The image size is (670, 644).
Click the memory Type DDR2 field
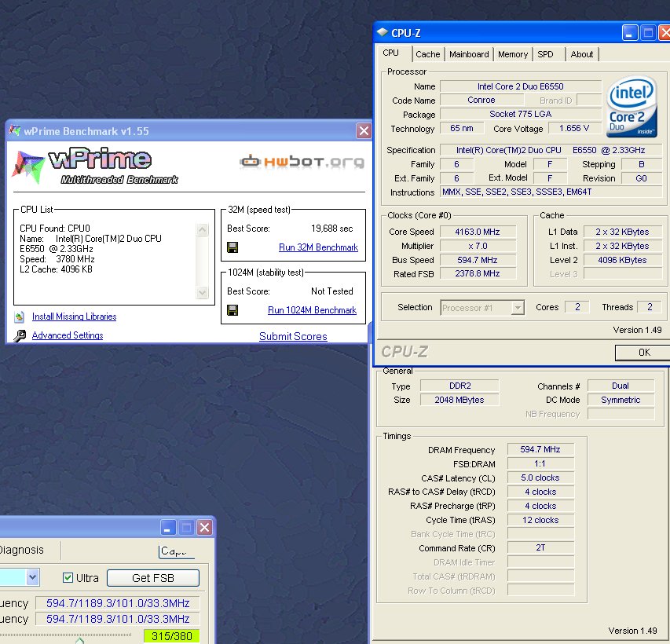point(459,386)
